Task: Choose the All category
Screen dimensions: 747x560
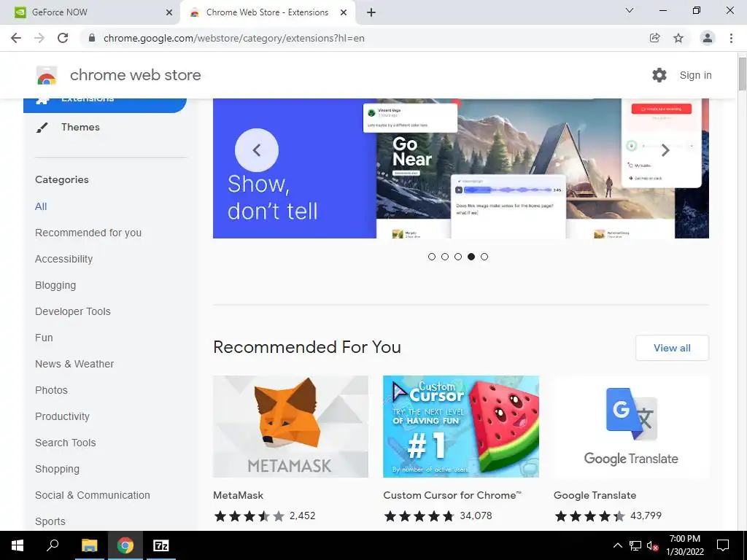Action: pyautogui.click(x=41, y=206)
